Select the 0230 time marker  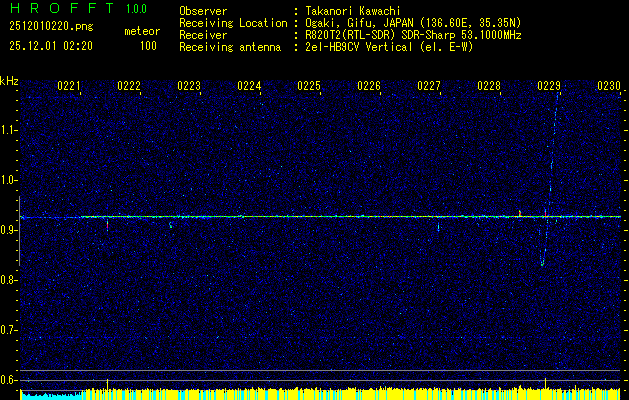point(608,87)
